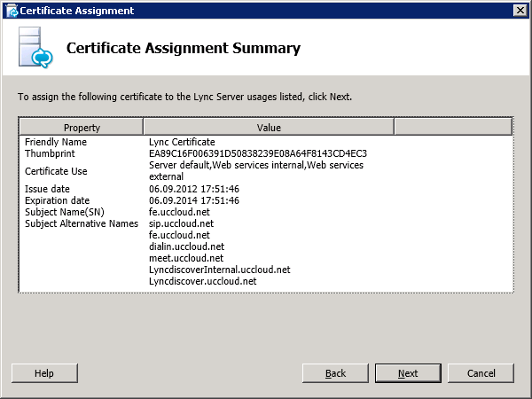Open Help for certificate assignment

44,373
